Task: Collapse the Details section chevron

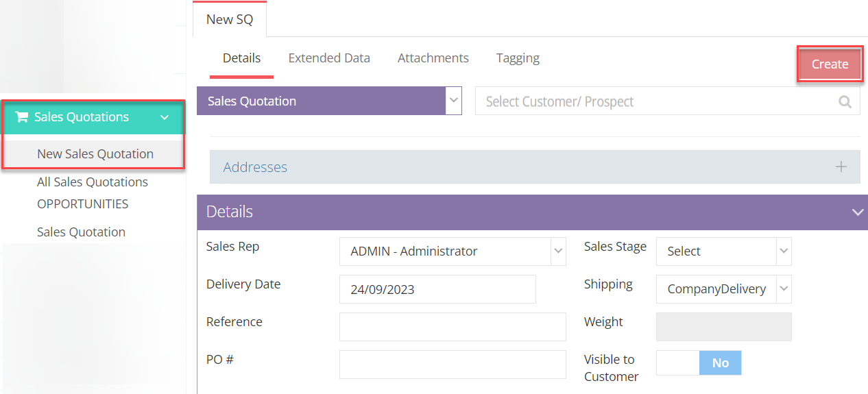Action: pos(857,212)
